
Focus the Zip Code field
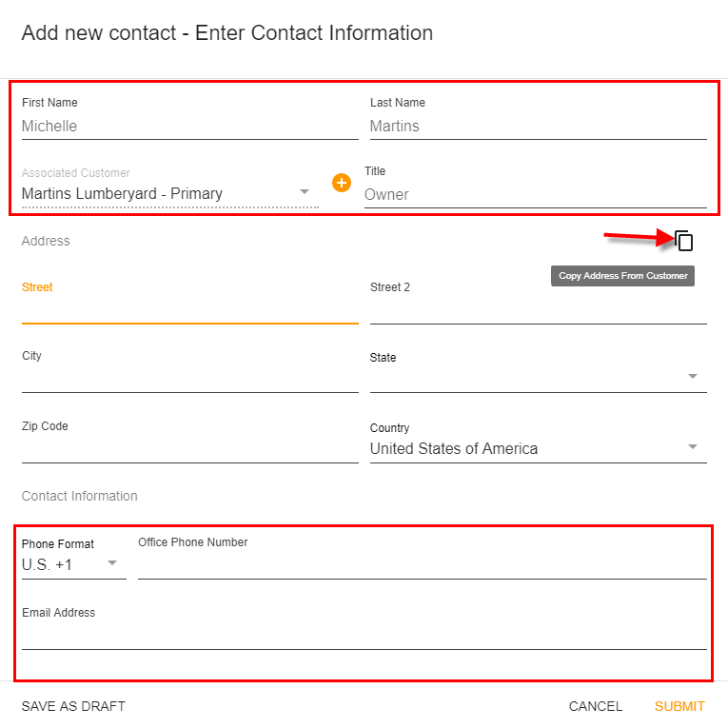pos(189,448)
